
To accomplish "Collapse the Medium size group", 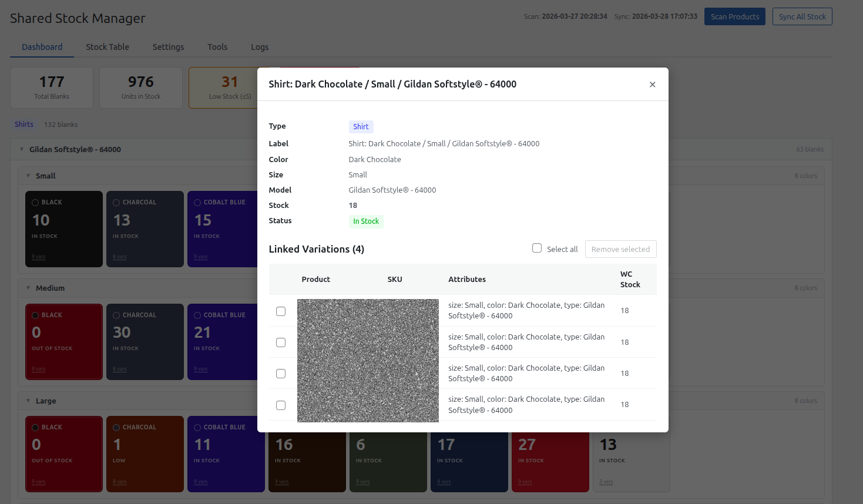I will point(28,288).
